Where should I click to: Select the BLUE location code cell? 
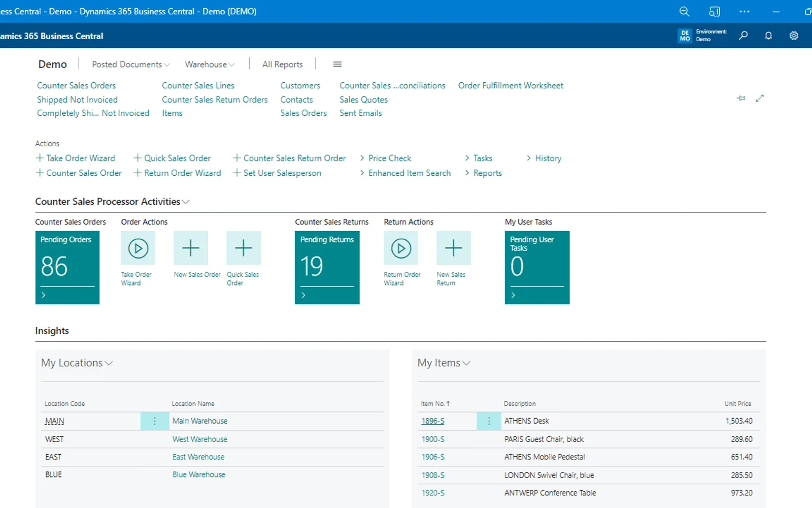pyautogui.click(x=53, y=474)
